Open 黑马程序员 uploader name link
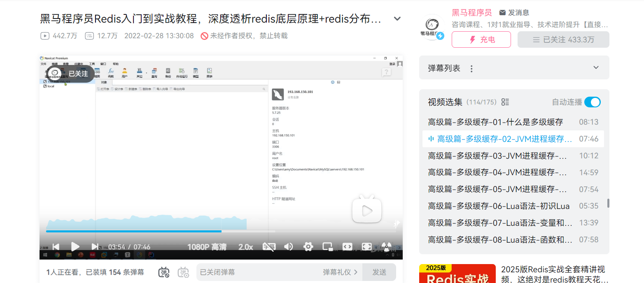 [x=471, y=13]
